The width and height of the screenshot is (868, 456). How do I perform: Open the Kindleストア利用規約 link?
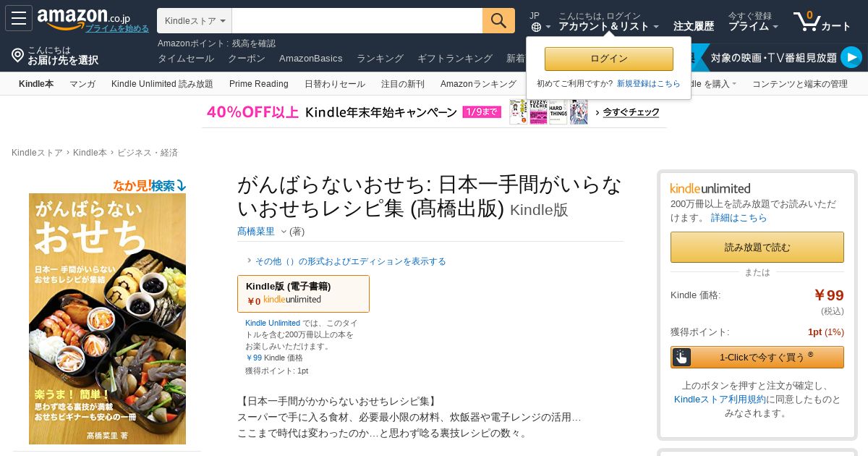[720, 399]
